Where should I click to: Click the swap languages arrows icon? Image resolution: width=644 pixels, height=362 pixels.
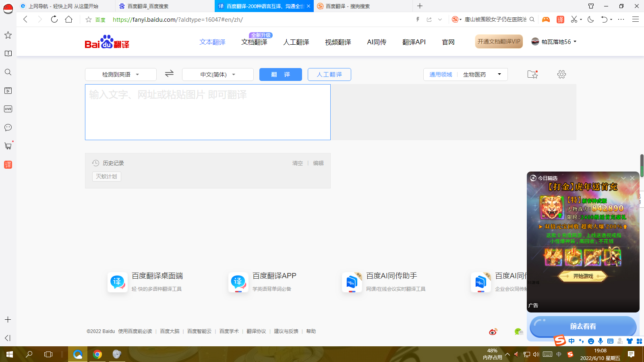(169, 73)
